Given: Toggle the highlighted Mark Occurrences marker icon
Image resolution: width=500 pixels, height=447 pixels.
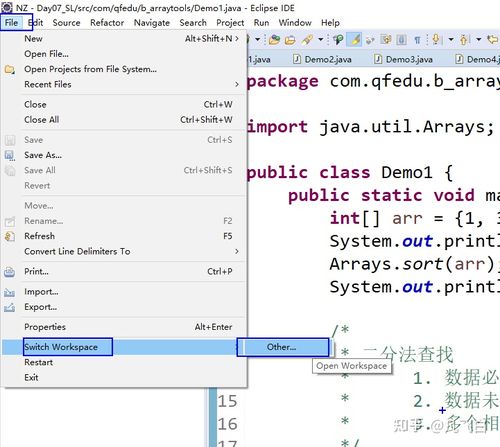Looking at the screenshot, I should click(x=354, y=40).
